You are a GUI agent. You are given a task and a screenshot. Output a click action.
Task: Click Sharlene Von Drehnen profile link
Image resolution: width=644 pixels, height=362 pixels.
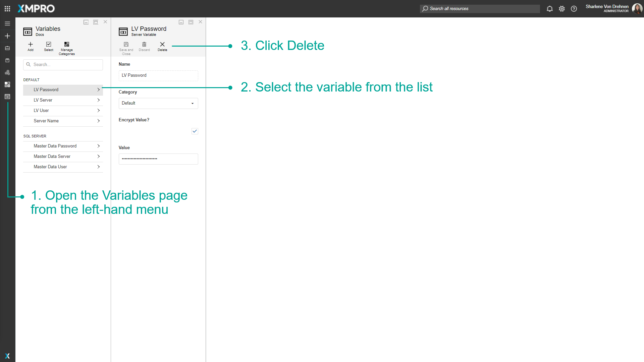pyautogui.click(x=606, y=6)
